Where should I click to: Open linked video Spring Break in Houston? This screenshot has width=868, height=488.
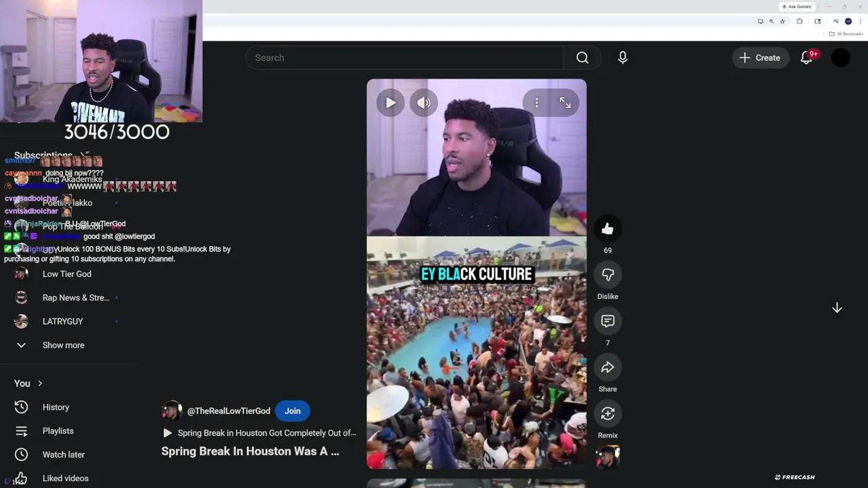click(x=260, y=433)
